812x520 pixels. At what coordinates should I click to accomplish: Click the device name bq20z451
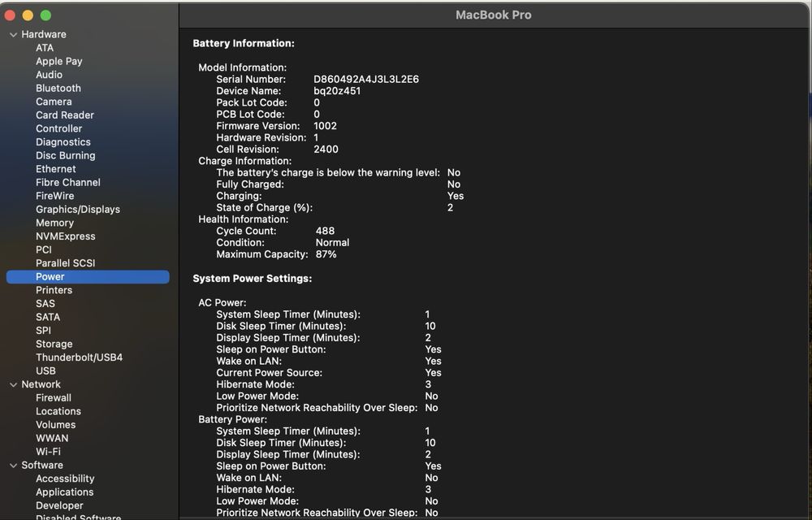(x=337, y=91)
